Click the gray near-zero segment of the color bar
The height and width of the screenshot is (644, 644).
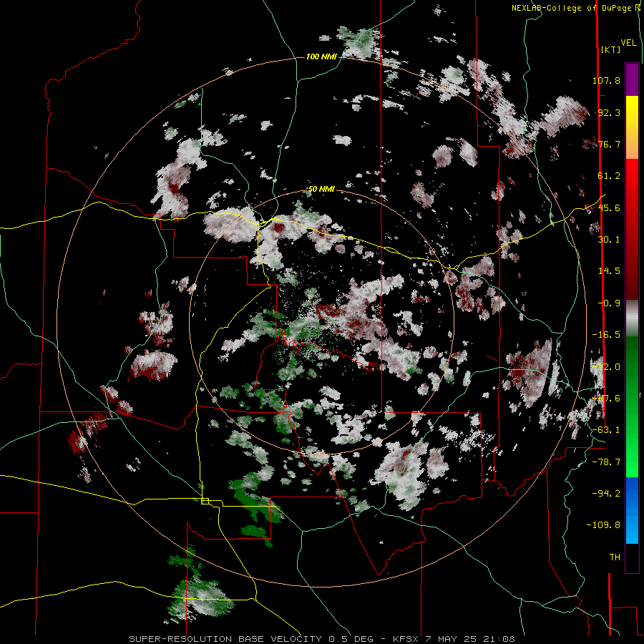pos(632,318)
